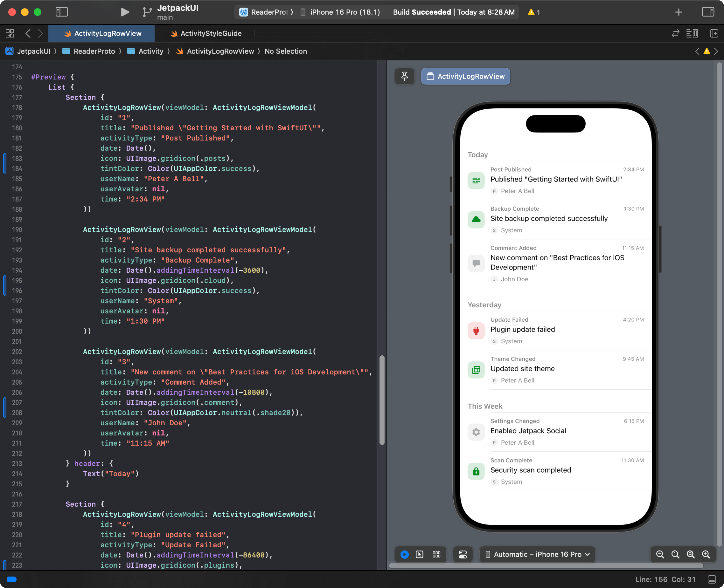Image resolution: width=724 pixels, height=588 pixels.
Task: Toggle the right inspector panel
Action: 708,12
